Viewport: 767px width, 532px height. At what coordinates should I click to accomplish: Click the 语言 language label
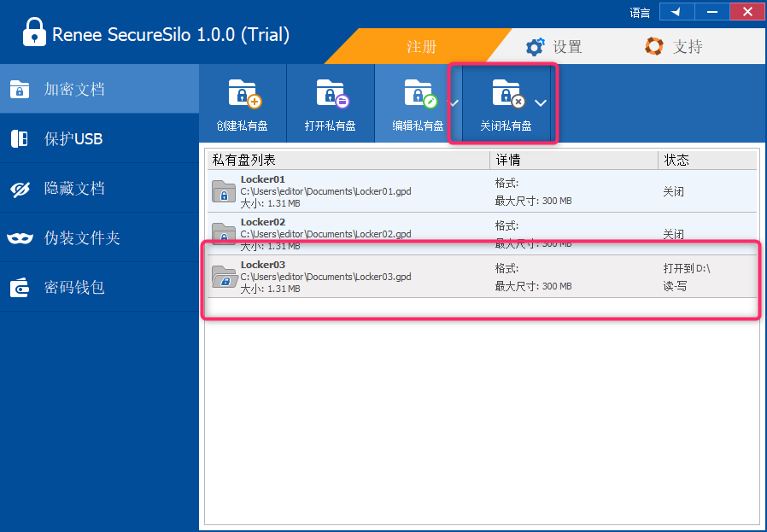(640, 13)
